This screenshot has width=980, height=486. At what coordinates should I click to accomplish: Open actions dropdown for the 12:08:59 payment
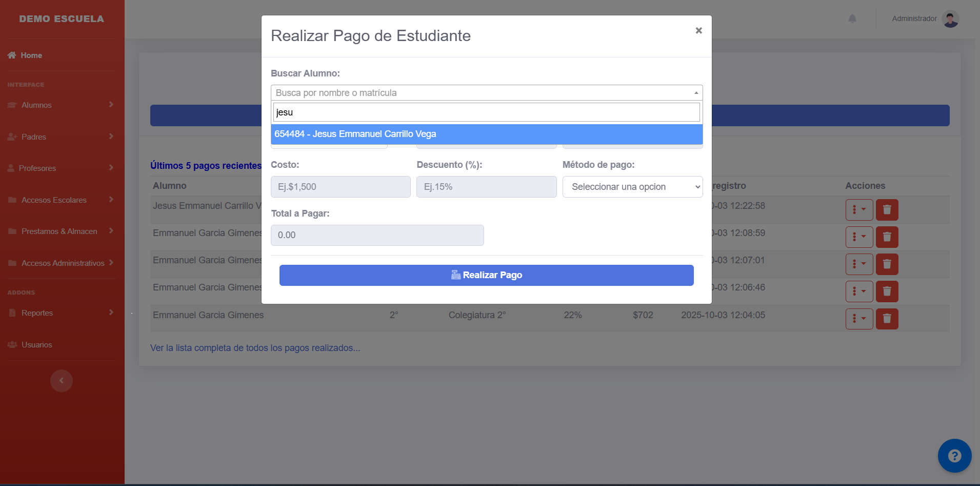coord(859,237)
